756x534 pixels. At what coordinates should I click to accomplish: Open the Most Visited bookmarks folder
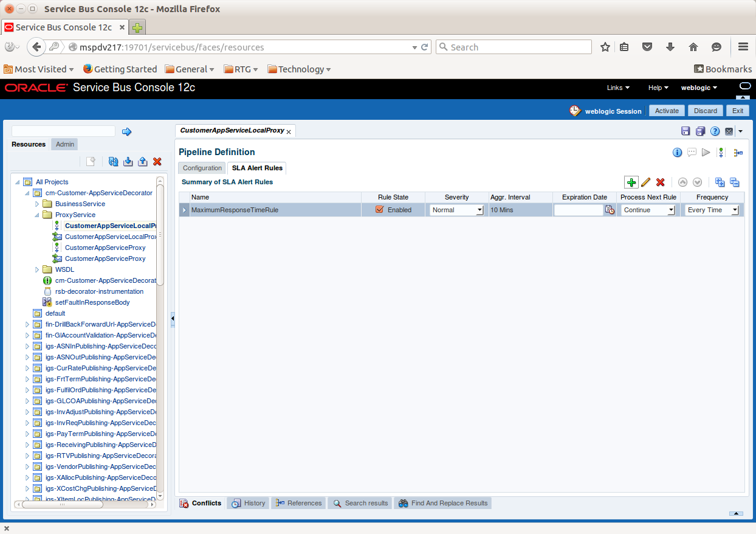tap(38, 69)
